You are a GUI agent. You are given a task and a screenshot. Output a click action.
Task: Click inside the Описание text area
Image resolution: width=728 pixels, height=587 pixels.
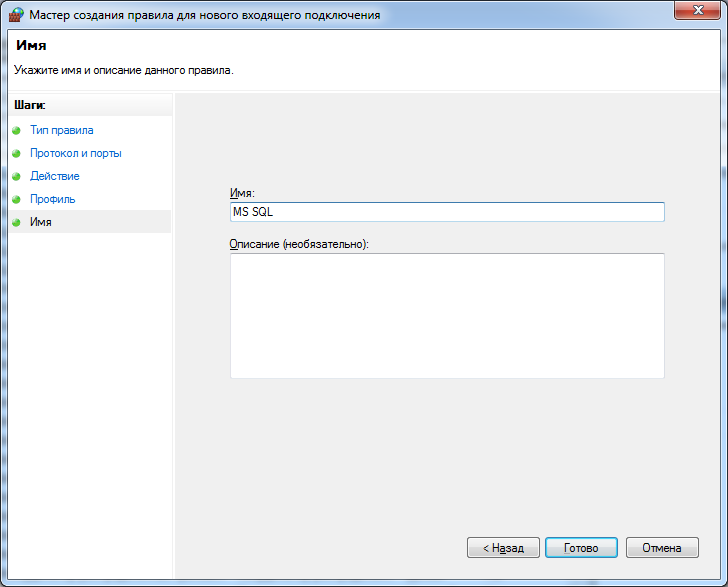click(x=447, y=315)
